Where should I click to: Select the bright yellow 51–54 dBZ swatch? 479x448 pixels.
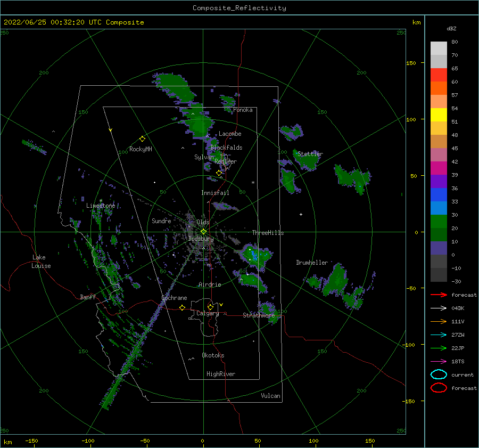[x=439, y=115]
